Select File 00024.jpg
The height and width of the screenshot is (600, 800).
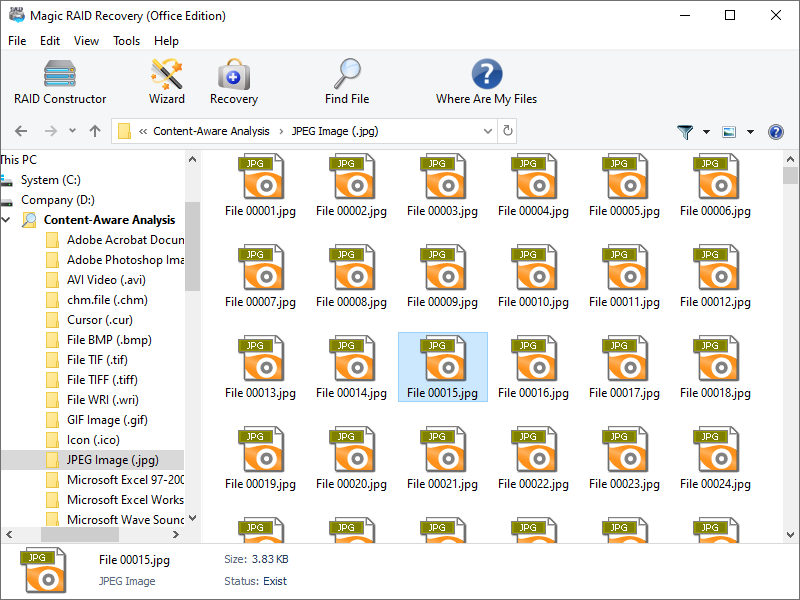click(x=715, y=458)
